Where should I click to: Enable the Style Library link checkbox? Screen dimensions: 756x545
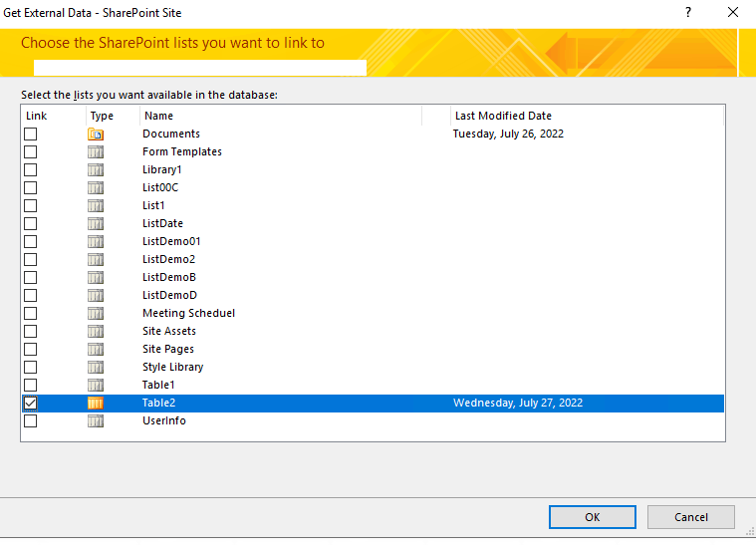[x=30, y=367]
